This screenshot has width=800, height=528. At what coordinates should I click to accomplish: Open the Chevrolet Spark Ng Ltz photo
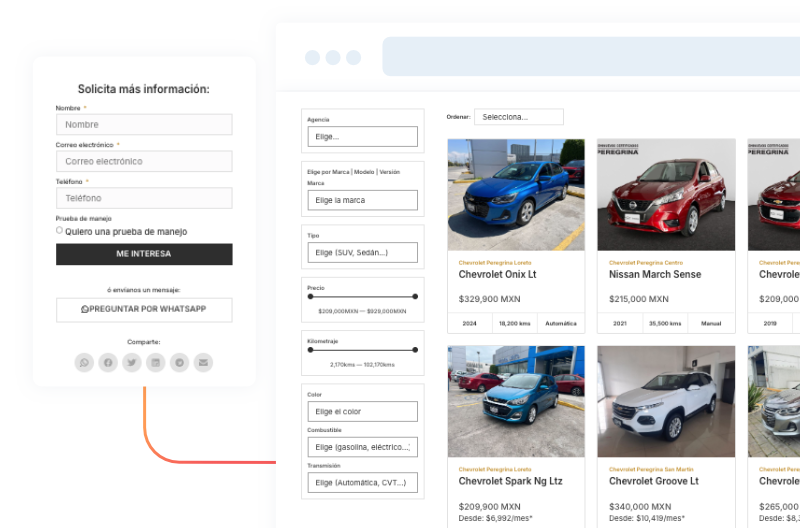click(x=516, y=401)
